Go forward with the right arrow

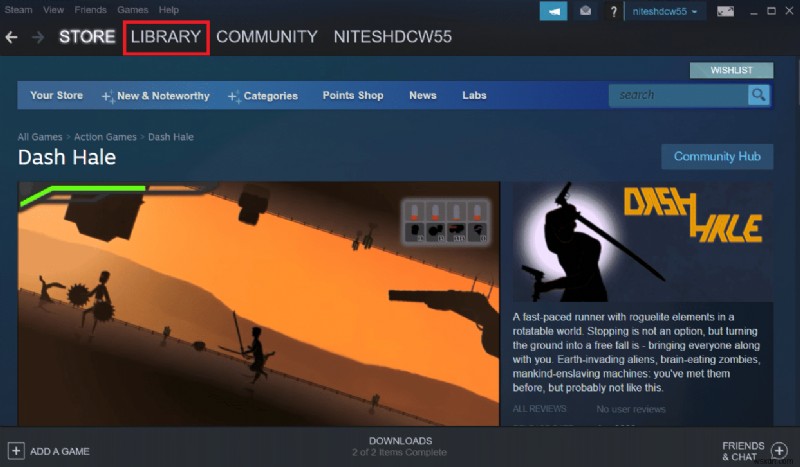[38, 37]
